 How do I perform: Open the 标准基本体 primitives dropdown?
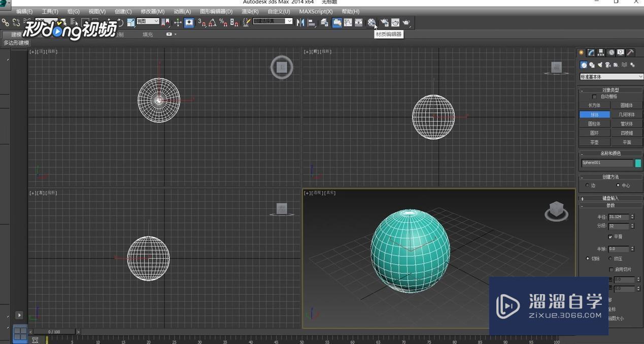click(612, 76)
